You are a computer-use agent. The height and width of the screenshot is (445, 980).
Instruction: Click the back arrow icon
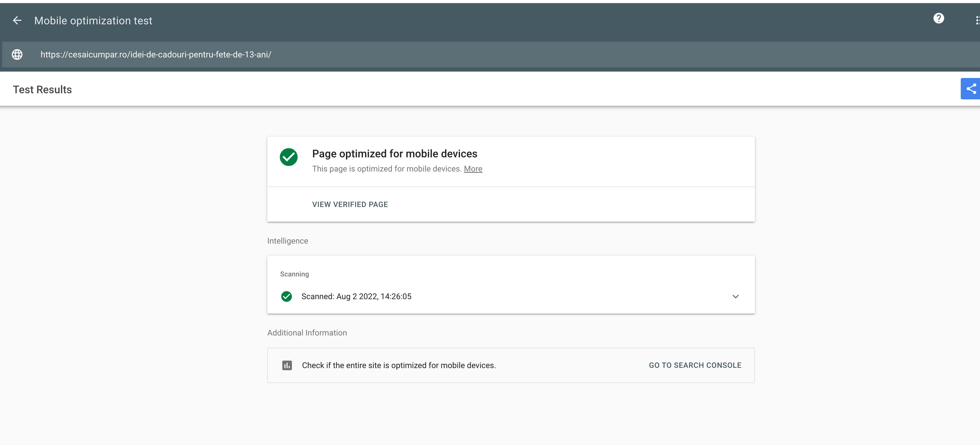tap(17, 21)
